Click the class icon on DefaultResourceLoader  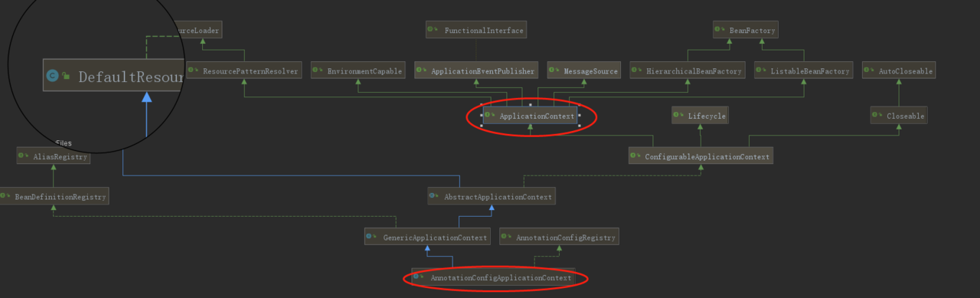point(52,75)
